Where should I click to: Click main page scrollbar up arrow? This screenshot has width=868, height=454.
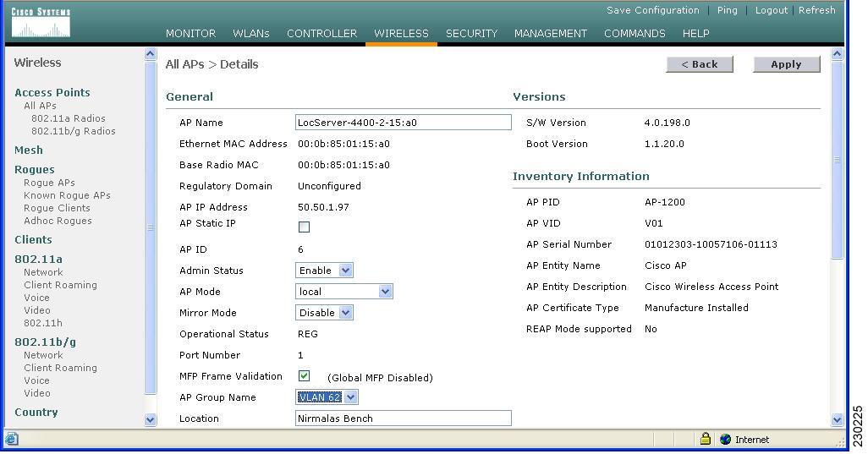pos(837,53)
